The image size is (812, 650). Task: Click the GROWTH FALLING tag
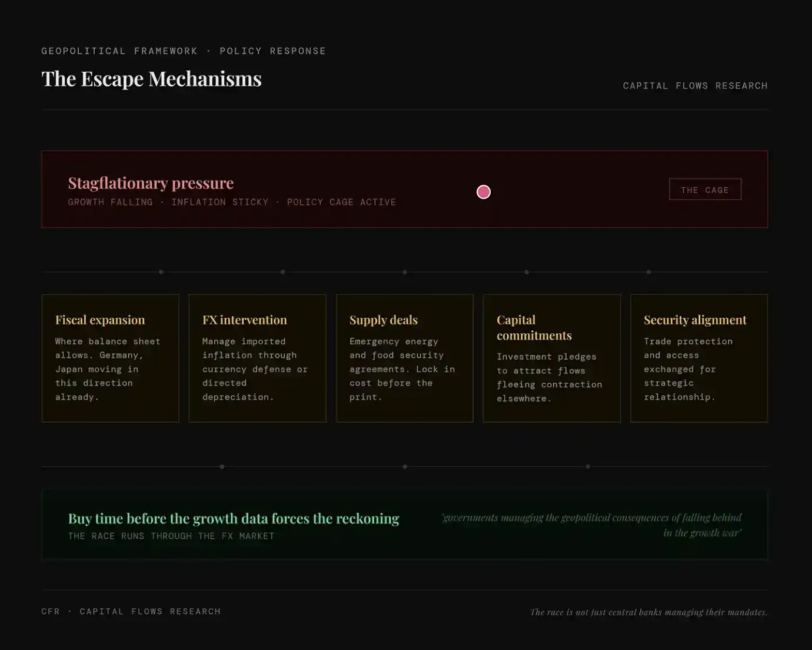pyautogui.click(x=110, y=203)
